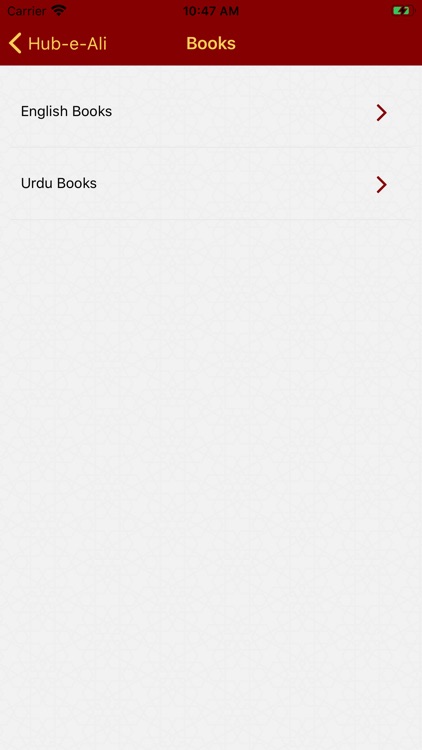
Task: Tap the back arrow chevron icon
Action: pyautogui.click(x=15, y=44)
